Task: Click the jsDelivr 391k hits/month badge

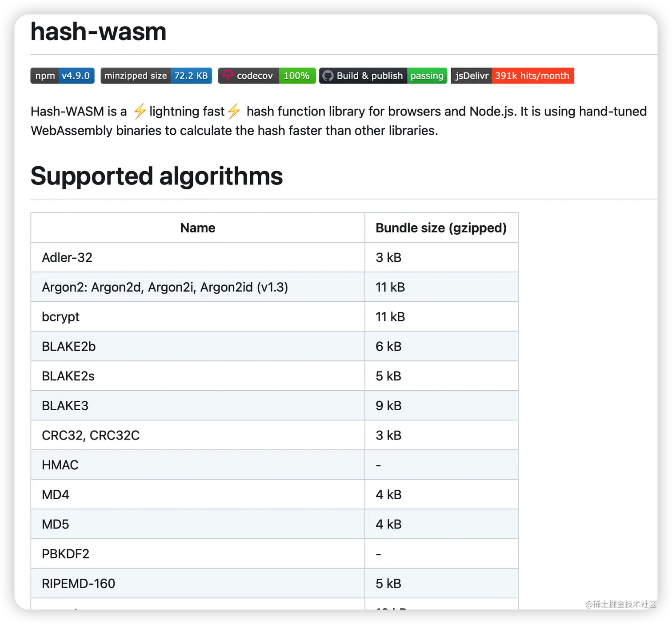Action: pyautogui.click(x=512, y=76)
